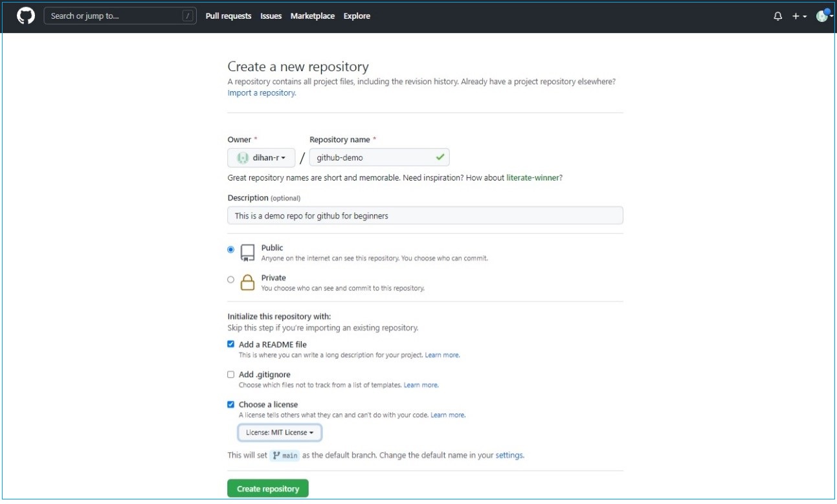Open Issues in top navigation
Image resolution: width=837 pixels, height=504 pixels.
coord(271,16)
